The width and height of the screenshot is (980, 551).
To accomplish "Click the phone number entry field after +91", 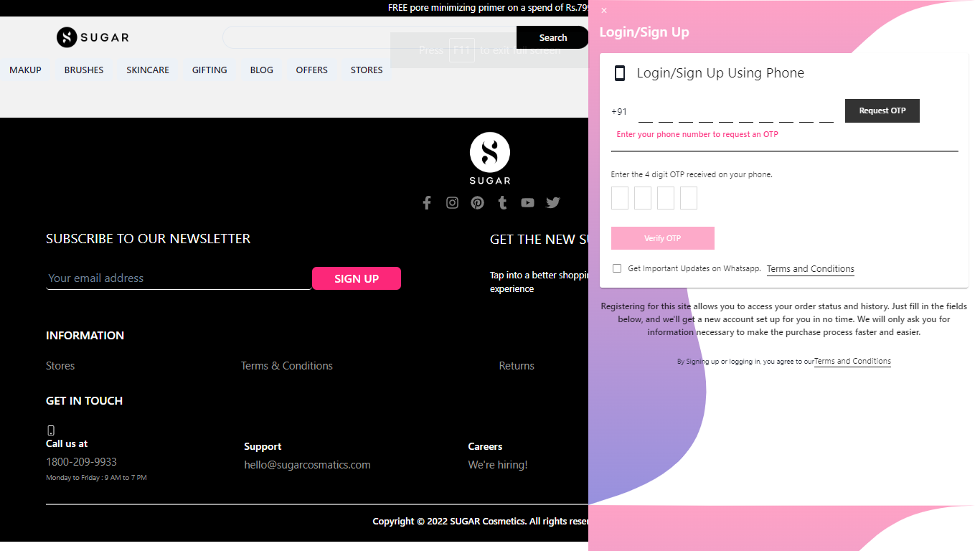I will coord(736,112).
